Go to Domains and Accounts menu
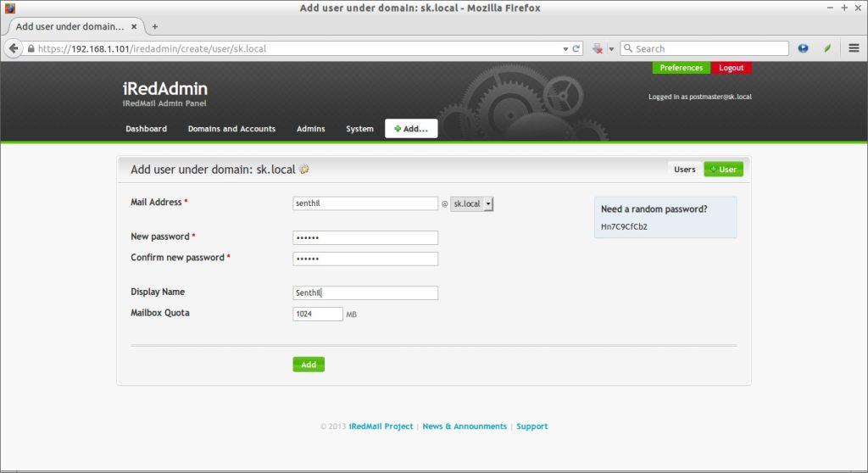This screenshot has height=473, width=868. [x=231, y=129]
